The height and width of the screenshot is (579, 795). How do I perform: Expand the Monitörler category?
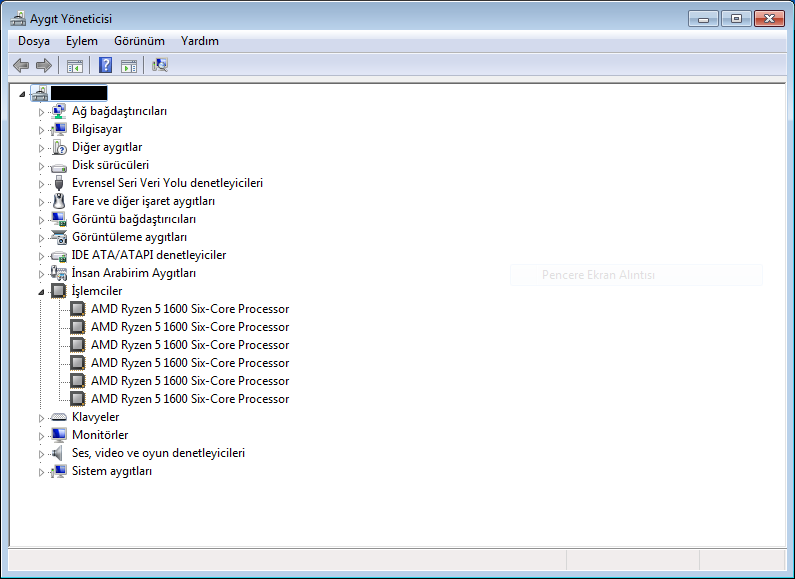(x=41, y=436)
